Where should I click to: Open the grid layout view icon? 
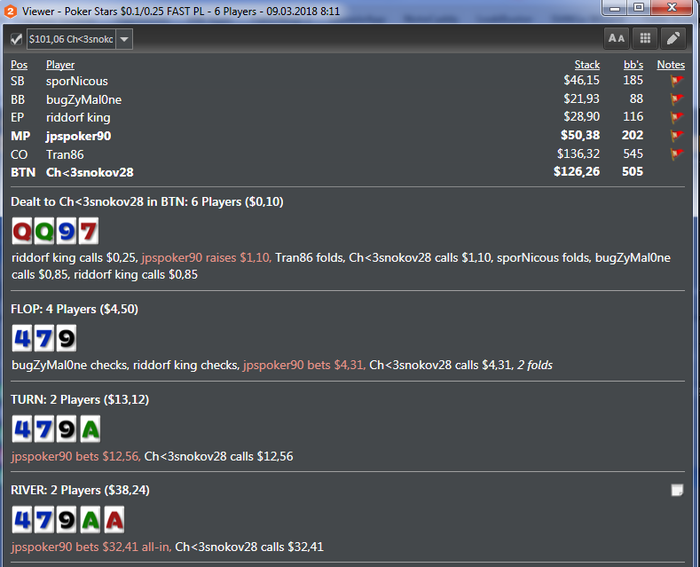(645, 39)
